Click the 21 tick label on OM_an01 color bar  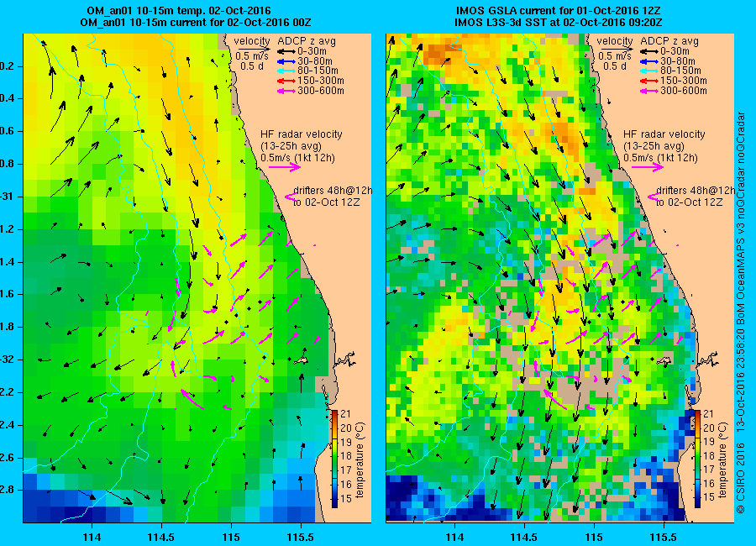tap(346, 414)
